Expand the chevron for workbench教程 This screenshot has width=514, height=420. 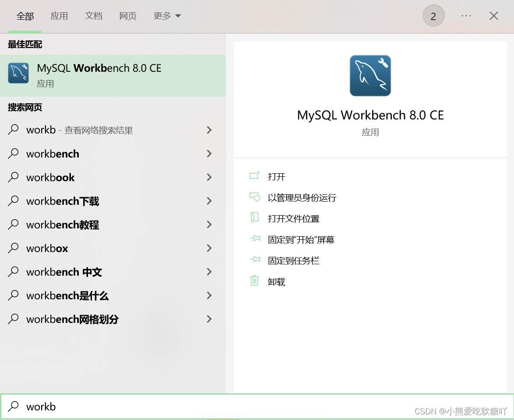[x=209, y=224]
